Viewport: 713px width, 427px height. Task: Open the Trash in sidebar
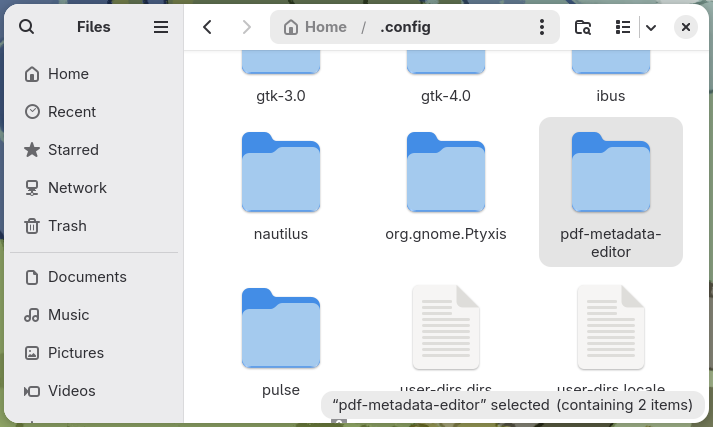[x=67, y=226]
